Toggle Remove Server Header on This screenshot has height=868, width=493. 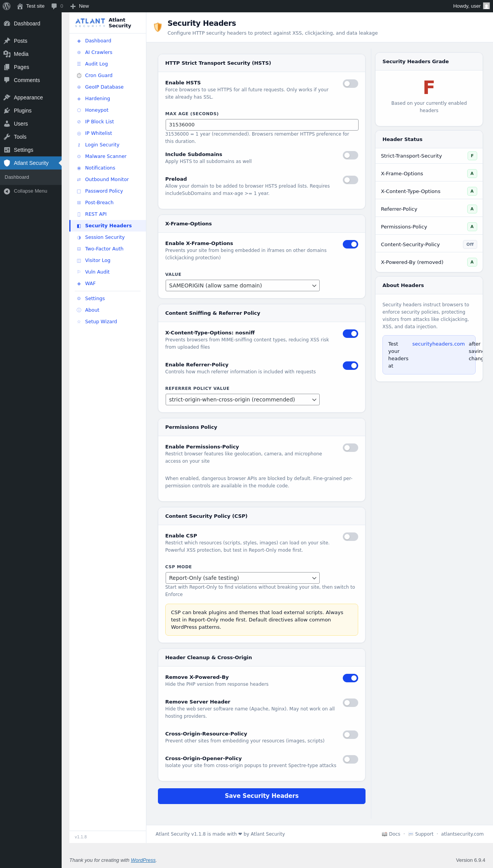350,703
